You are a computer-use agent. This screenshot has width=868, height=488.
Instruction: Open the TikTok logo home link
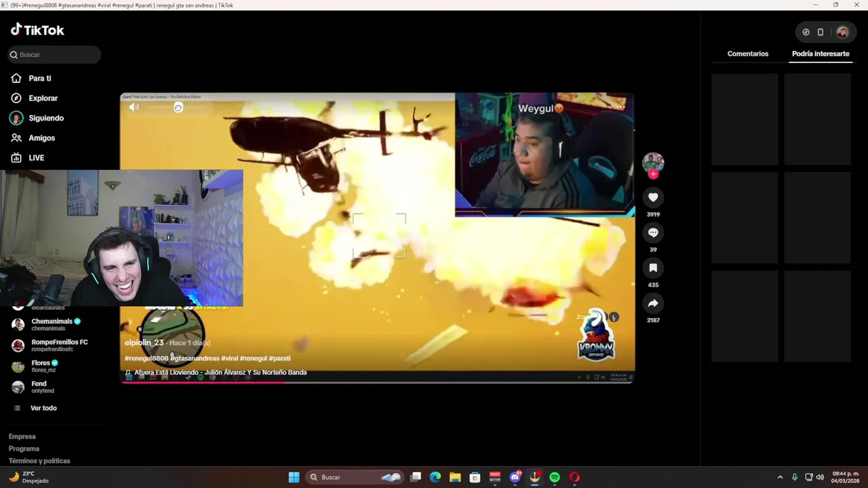point(37,30)
